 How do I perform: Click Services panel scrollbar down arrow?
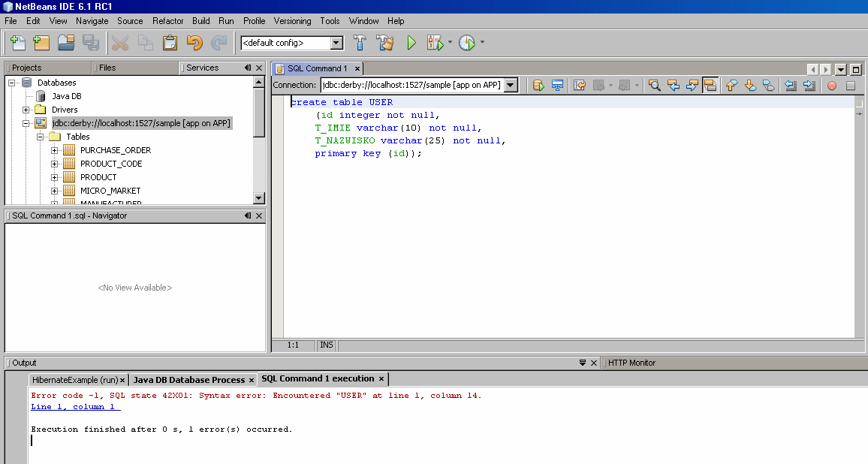coord(258,198)
